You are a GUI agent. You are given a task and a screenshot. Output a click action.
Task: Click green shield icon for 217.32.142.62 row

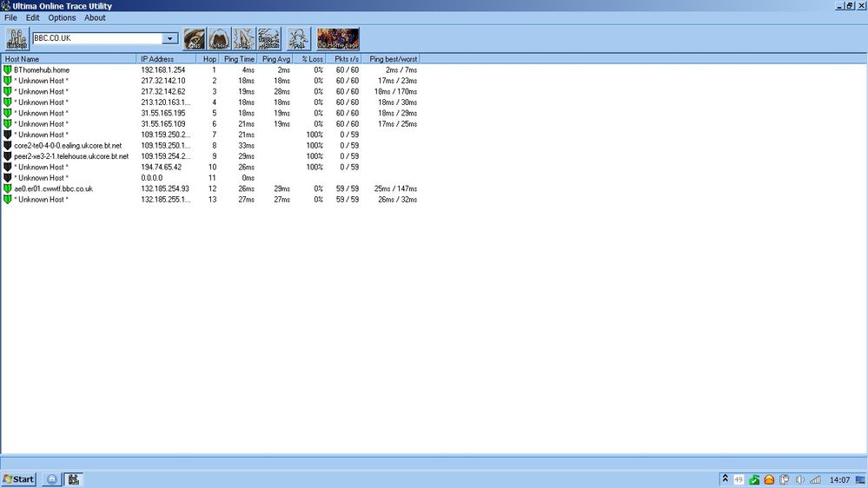click(x=7, y=91)
